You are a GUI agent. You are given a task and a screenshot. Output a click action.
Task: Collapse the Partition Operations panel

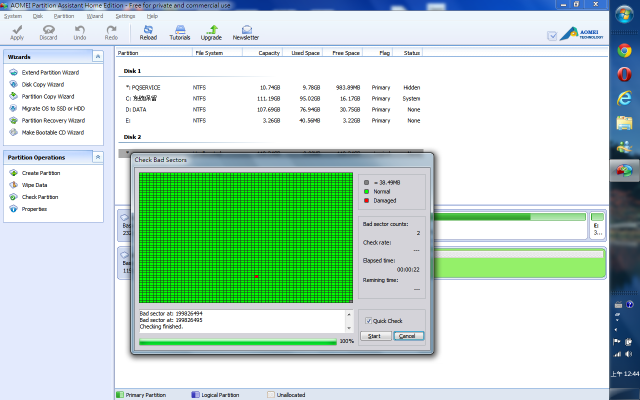pyautogui.click(x=97, y=157)
